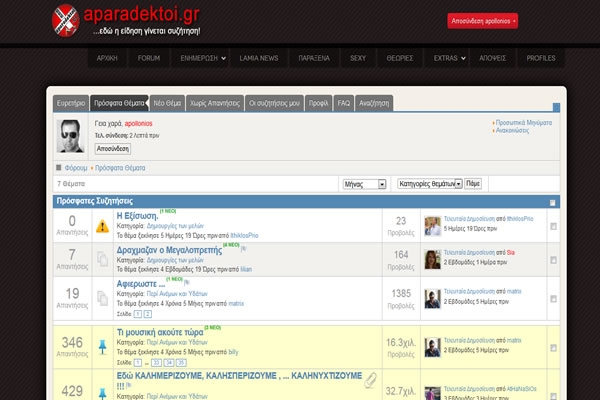
Task: Click the flag icon next to Δραχμαζαν title
Action: coord(243,249)
